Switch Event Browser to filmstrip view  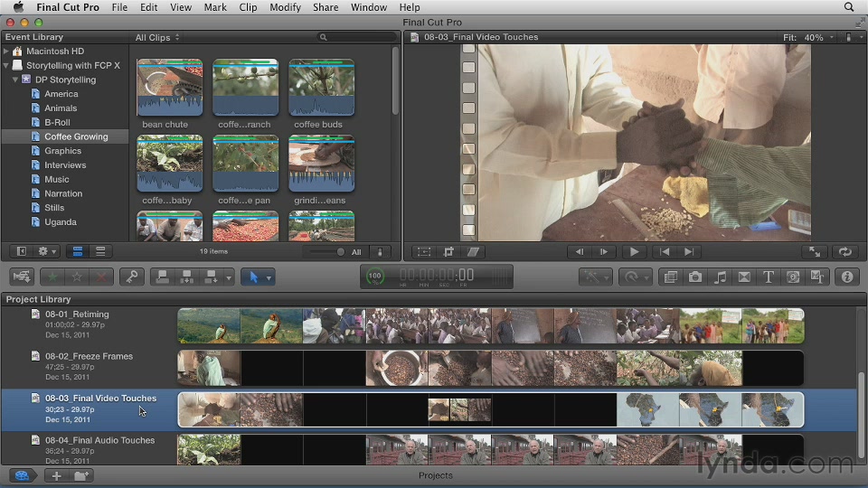78,251
